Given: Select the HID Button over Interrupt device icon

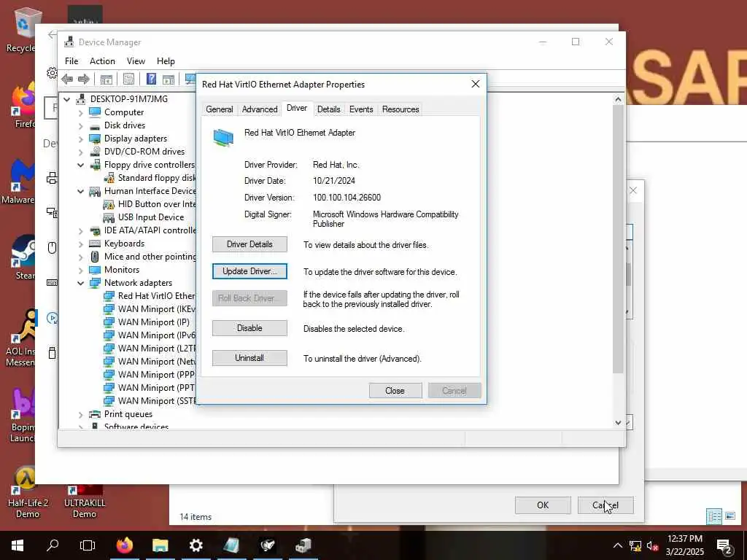Looking at the screenshot, I should [109, 204].
